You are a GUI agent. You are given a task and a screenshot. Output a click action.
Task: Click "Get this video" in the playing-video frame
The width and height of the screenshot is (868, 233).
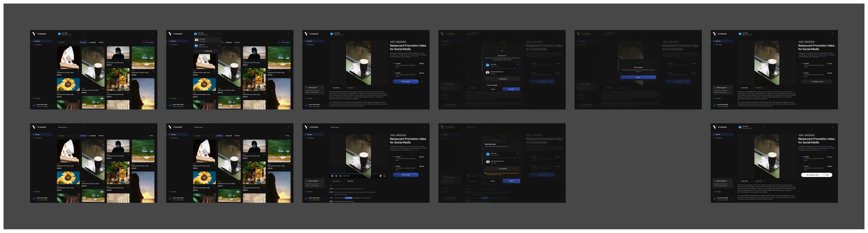coord(406,175)
